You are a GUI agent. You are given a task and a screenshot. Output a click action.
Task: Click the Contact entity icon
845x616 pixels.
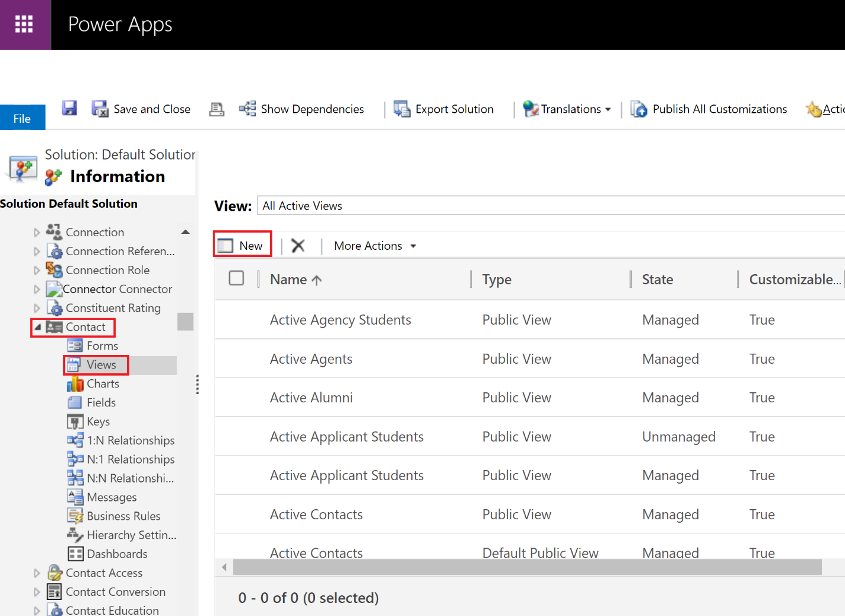pos(54,327)
